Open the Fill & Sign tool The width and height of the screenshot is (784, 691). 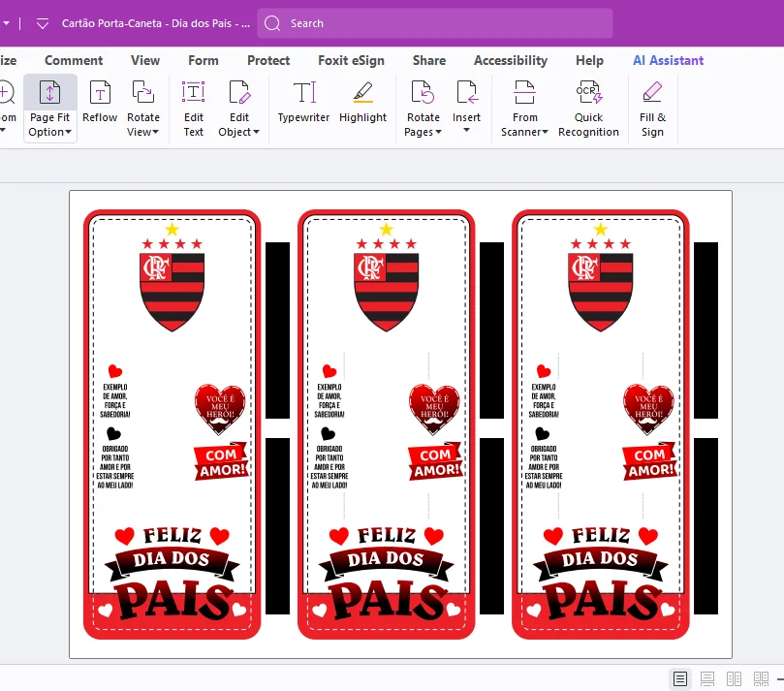coord(652,109)
